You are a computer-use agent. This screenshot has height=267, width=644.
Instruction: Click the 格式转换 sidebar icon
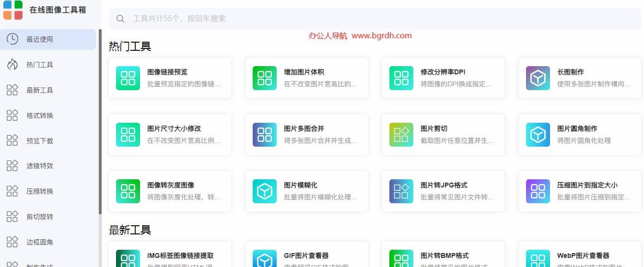[x=12, y=116]
